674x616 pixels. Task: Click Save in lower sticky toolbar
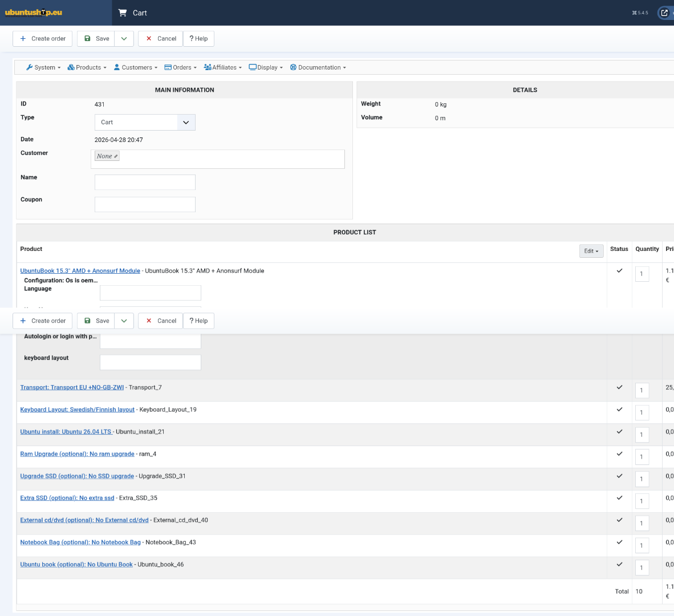[x=96, y=321]
